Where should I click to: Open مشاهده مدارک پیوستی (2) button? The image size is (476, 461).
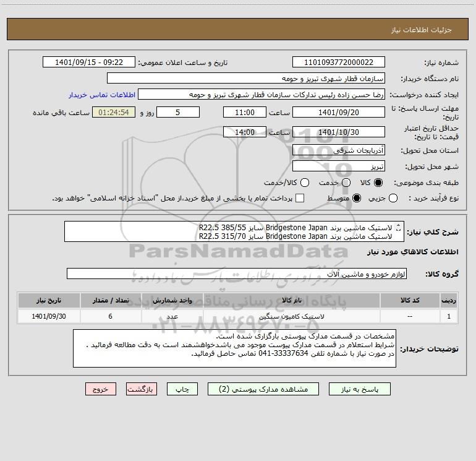[x=263, y=389]
